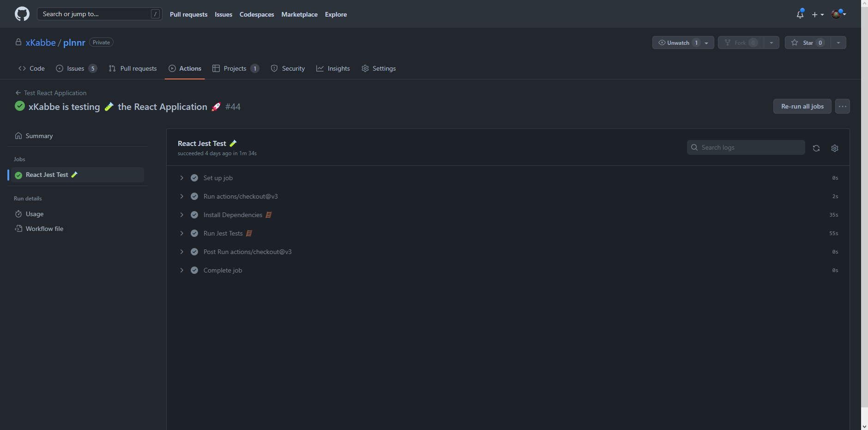This screenshot has width=868, height=430.
Task: Open the Star lists dropdown arrow
Action: (x=838, y=42)
